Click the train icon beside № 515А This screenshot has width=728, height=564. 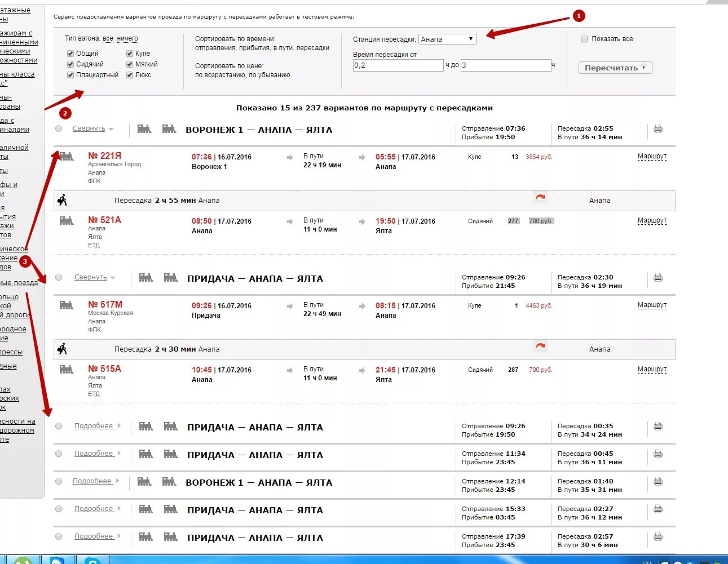coord(67,370)
